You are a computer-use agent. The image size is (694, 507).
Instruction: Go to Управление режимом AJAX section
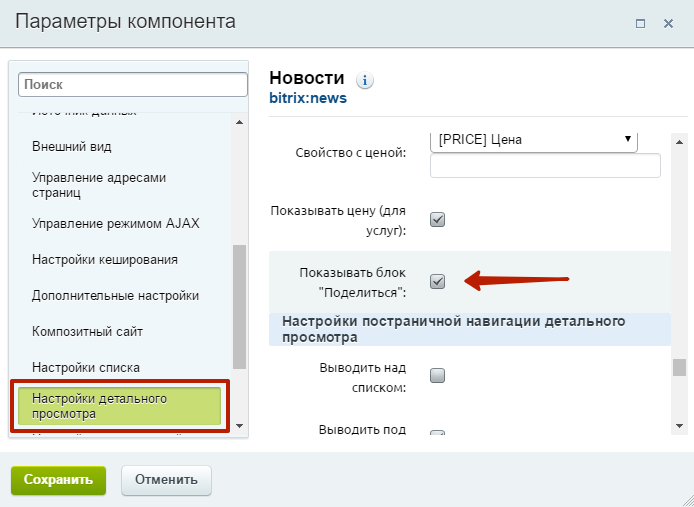(116, 223)
